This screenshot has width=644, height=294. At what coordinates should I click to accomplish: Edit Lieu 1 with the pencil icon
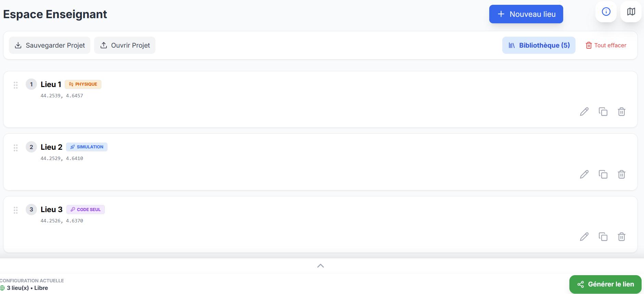[x=584, y=112]
